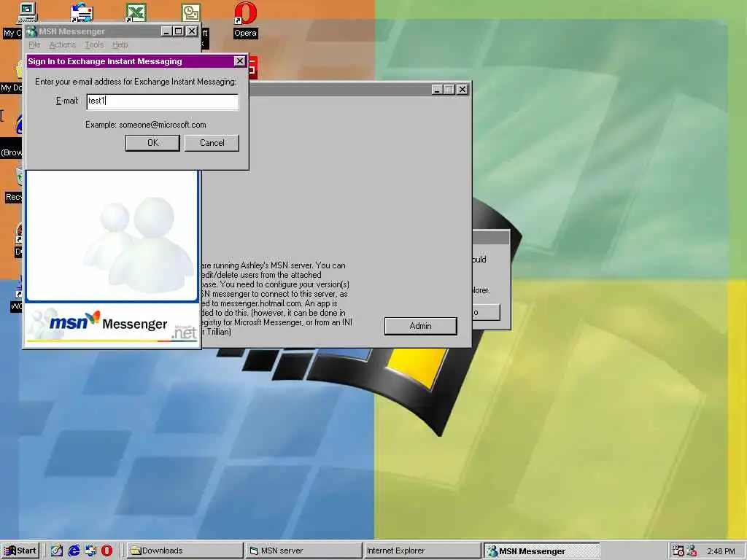Screen dimensions: 747x560
Task: Open the Microsoft Outlook desktop icon
Action: pyautogui.click(x=191, y=13)
